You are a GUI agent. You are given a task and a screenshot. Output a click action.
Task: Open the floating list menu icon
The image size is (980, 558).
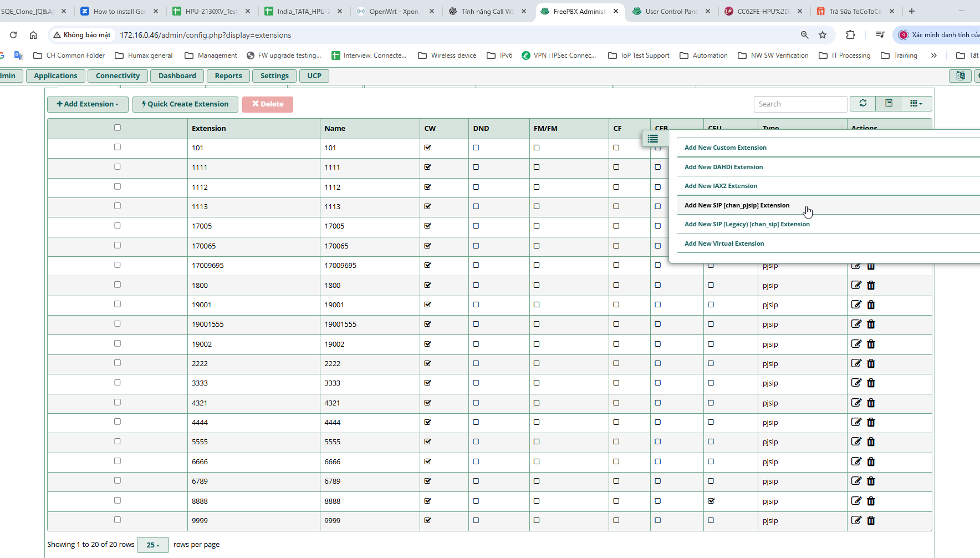(653, 139)
